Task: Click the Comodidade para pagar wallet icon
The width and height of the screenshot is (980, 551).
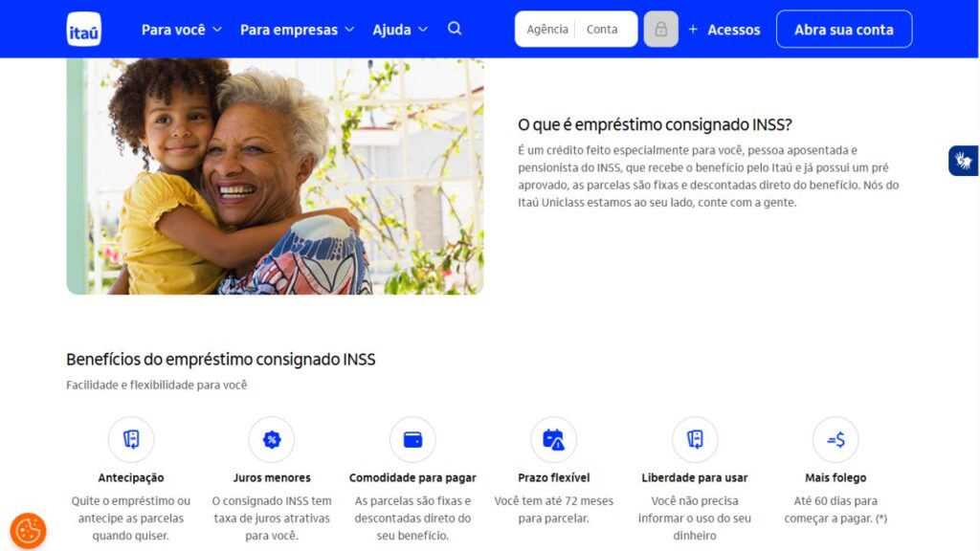Action: coord(412,439)
